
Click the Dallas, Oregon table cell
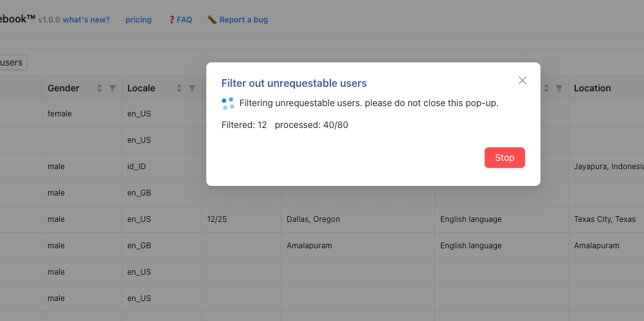(x=313, y=219)
